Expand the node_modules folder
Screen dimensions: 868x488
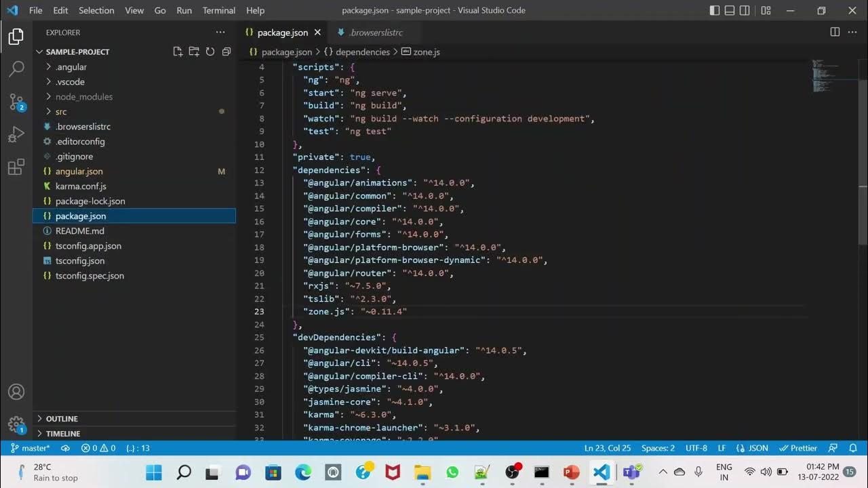(134, 97)
